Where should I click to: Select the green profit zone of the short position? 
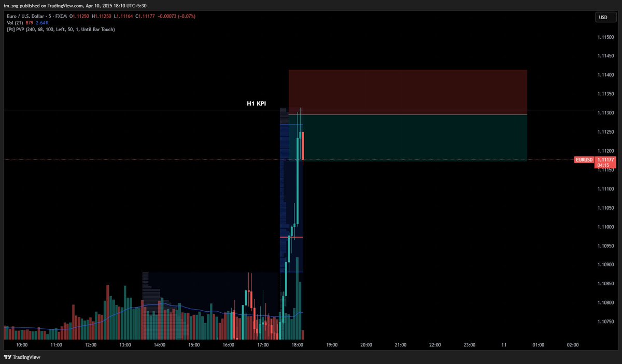(408, 137)
